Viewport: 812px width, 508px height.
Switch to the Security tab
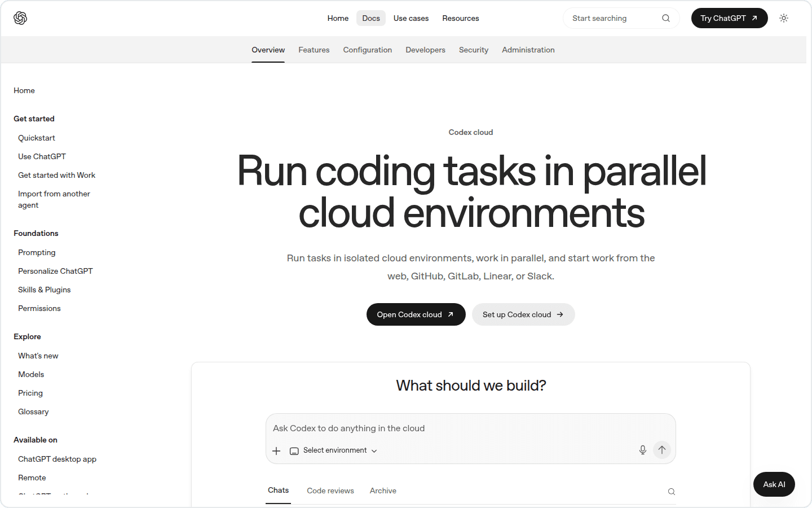[x=474, y=50]
